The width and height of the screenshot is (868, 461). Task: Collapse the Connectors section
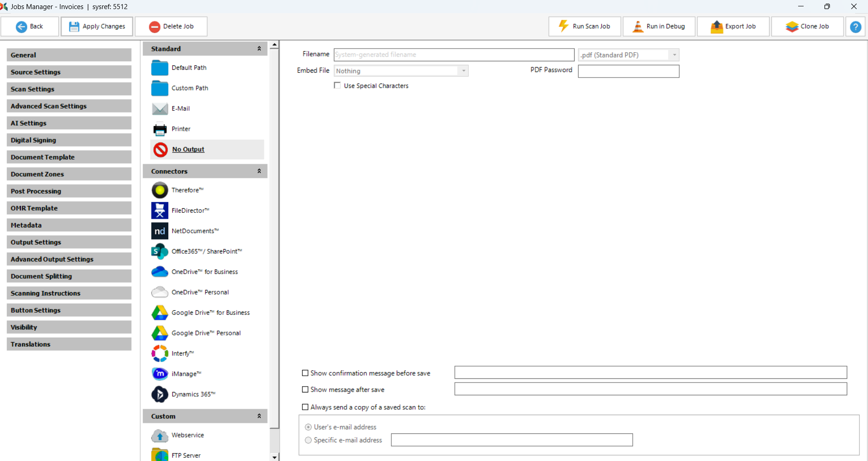(x=259, y=171)
